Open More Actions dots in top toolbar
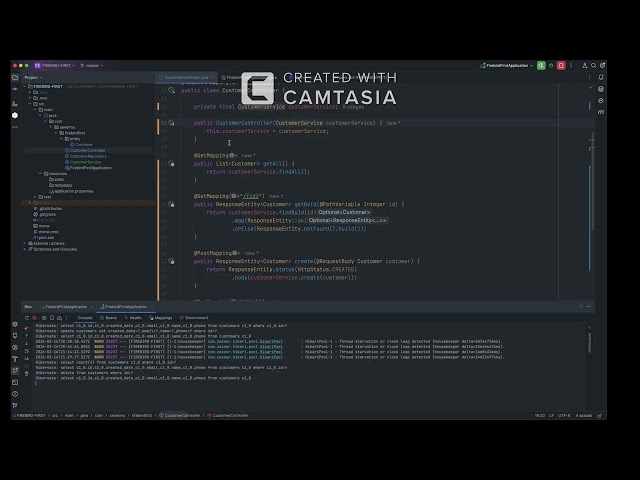The height and width of the screenshot is (480, 640). pyautogui.click(x=571, y=65)
